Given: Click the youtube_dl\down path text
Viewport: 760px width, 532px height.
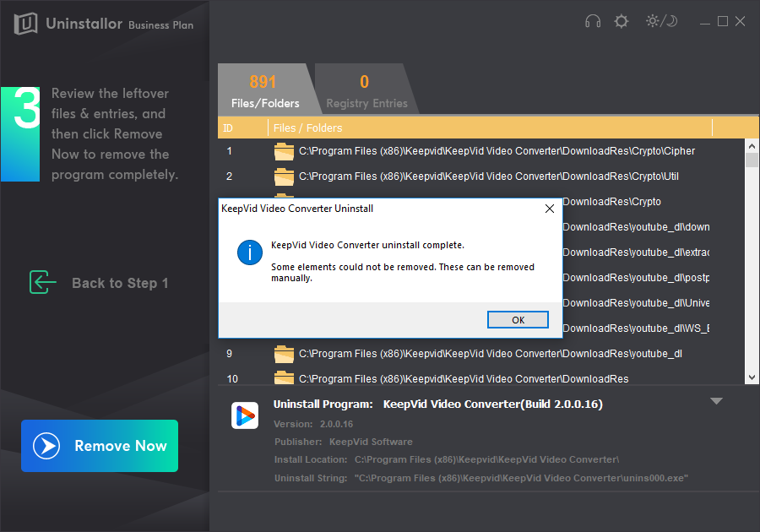Looking at the screenshot, I should [x=636, y=227].
